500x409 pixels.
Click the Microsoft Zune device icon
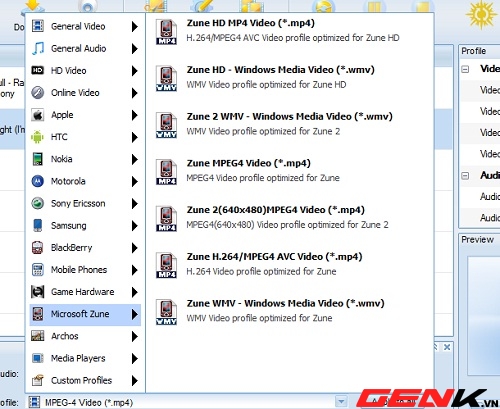pyautogui.click(x=38, y=314)
